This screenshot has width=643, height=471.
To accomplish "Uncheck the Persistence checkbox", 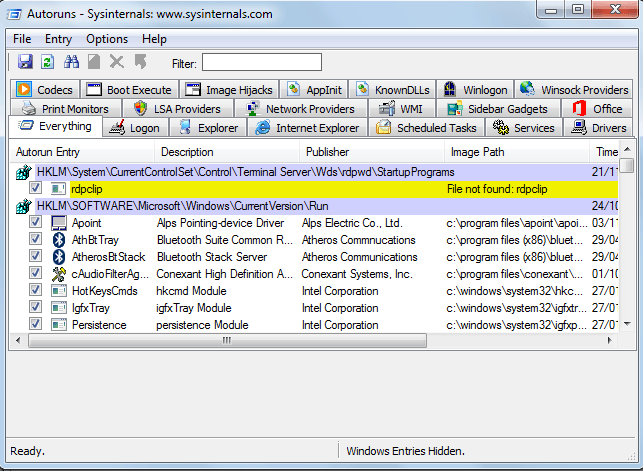I will click(35, 324).
